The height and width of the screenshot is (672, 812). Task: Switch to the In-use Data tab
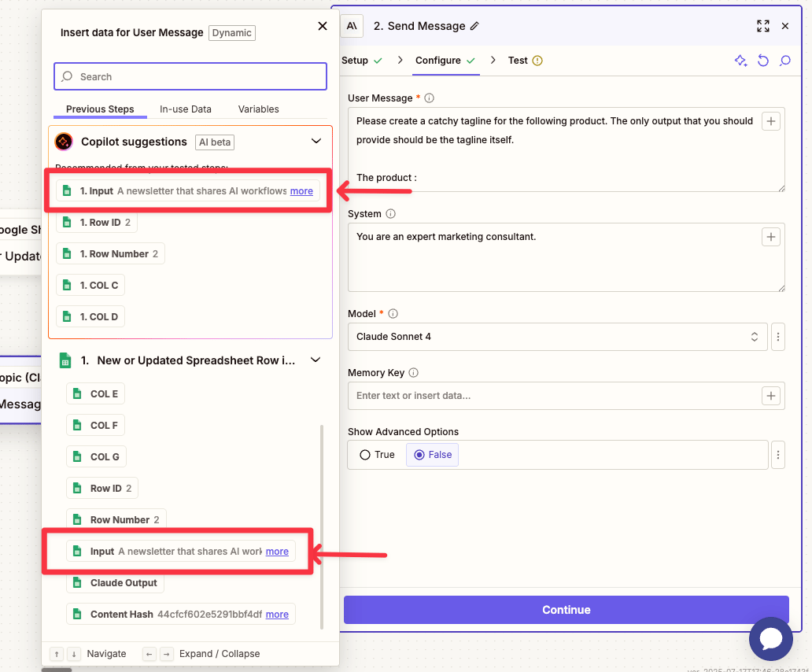pos(186,109)
